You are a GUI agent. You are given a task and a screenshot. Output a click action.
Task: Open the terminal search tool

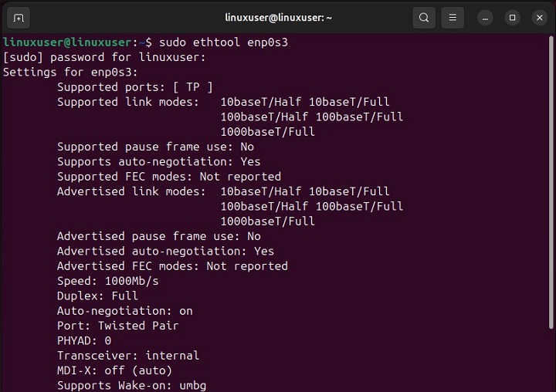[424, 17]
